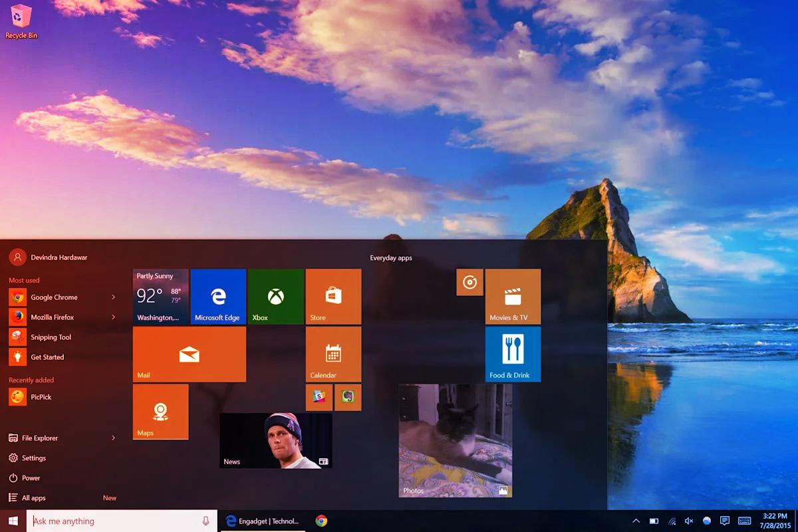
Task: Click the Everyday apps group heading
Action: pyautogui.click(x=391, y=258)
